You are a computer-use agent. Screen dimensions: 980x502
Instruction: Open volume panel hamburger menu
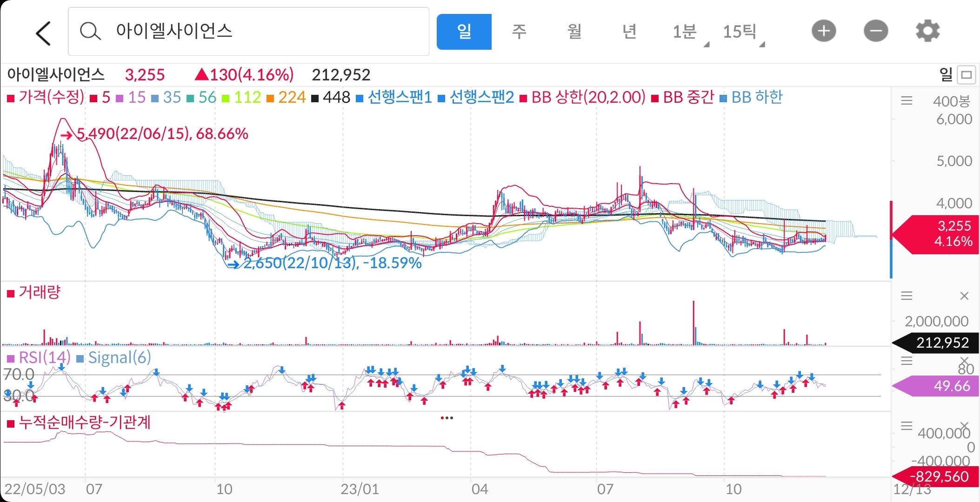pos(907,296)
